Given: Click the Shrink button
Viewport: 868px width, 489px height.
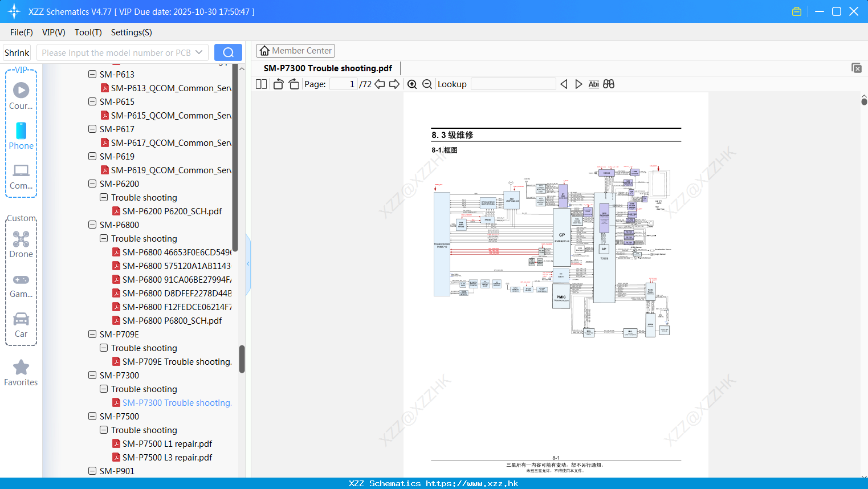Looking at the screenshot, I should (x=17, y=52).
